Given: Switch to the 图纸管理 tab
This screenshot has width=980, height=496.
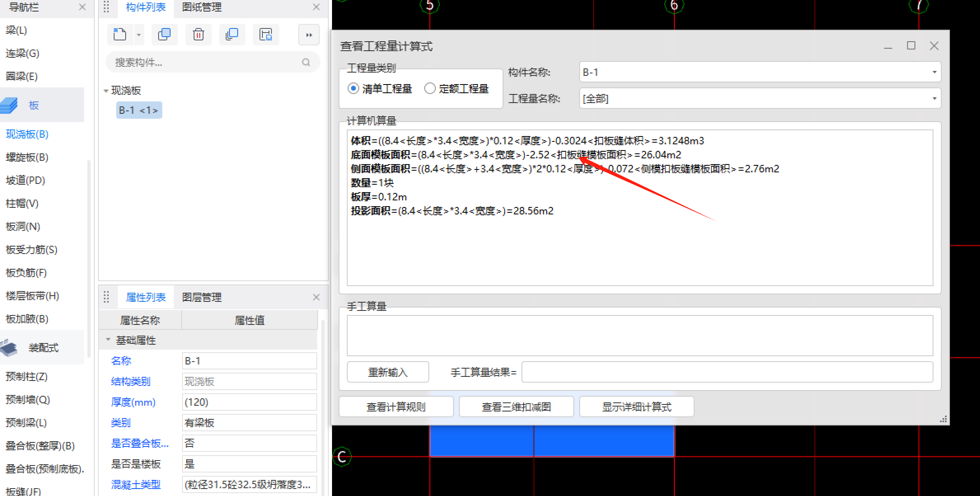Looking at the screenshot, I should click(202, 7).
